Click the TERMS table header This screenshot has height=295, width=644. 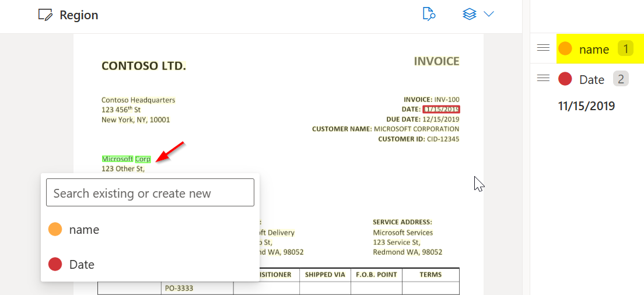[x=430, y=275]
